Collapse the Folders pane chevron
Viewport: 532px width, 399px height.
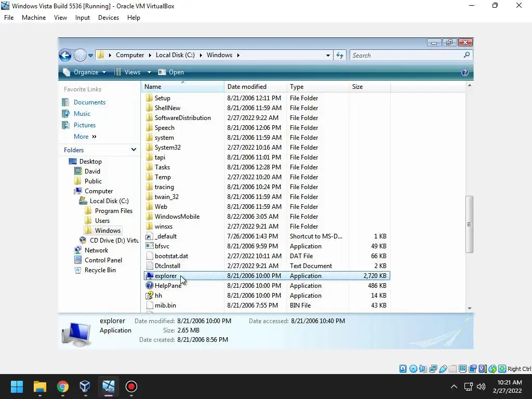coord(134,150)
